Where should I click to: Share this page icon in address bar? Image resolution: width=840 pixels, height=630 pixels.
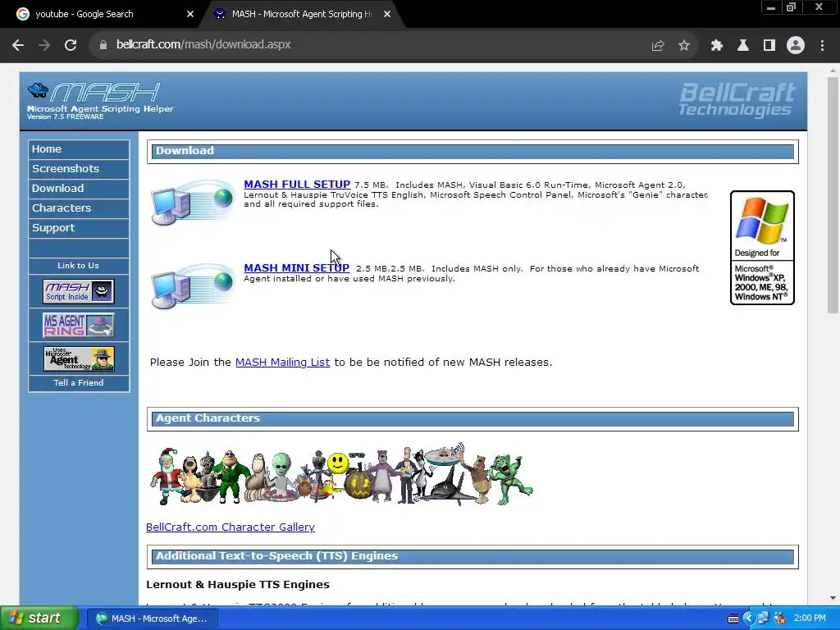[x=658, y=46]
